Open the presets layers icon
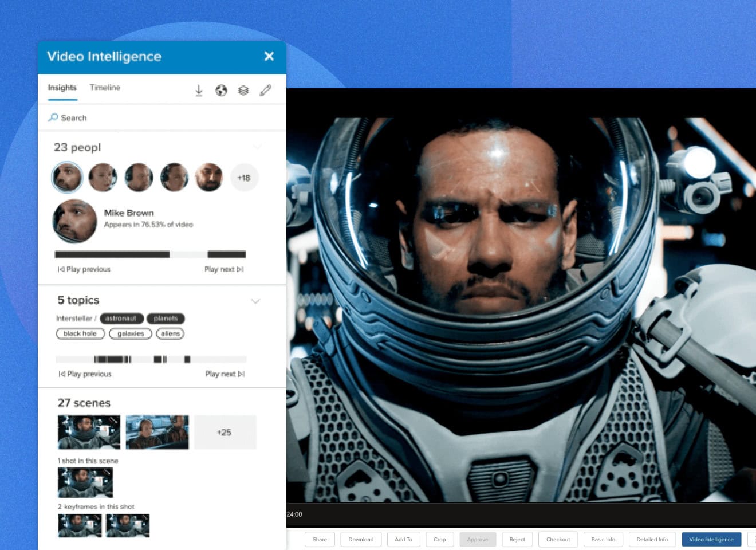 click(x=243, y=90)
